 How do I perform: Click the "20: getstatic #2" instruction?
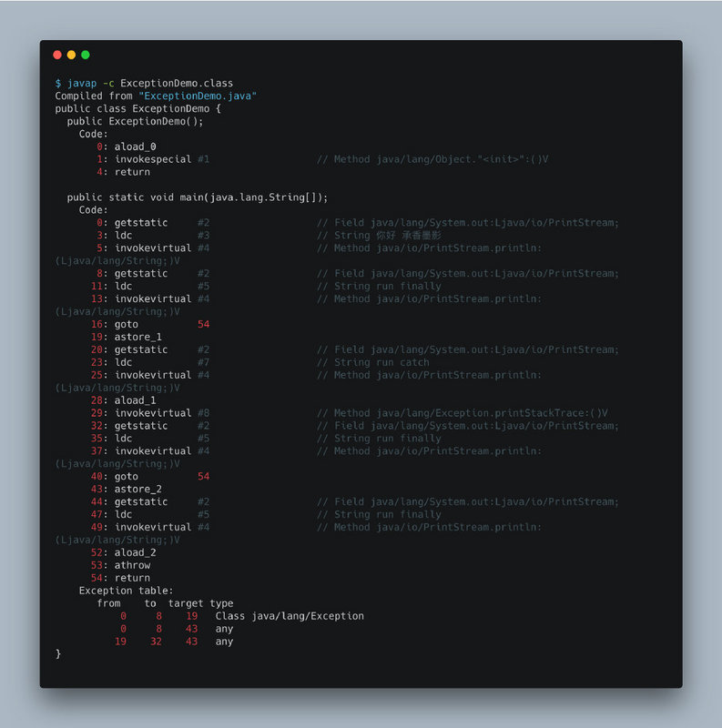coord(150,349)
